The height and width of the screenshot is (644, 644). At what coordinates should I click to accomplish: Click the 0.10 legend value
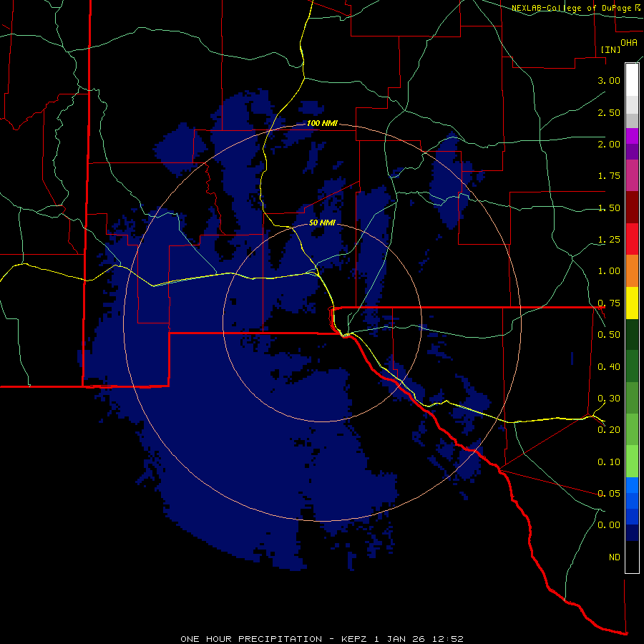pos(609,462)
